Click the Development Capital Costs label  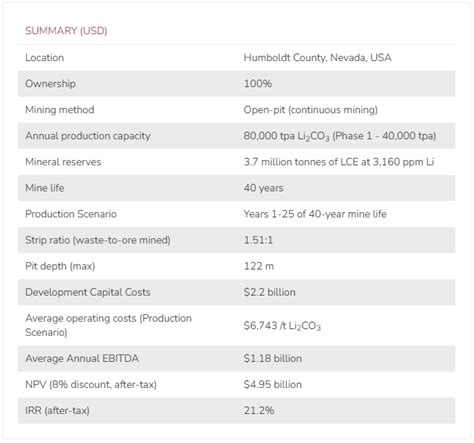click(88, 292)
